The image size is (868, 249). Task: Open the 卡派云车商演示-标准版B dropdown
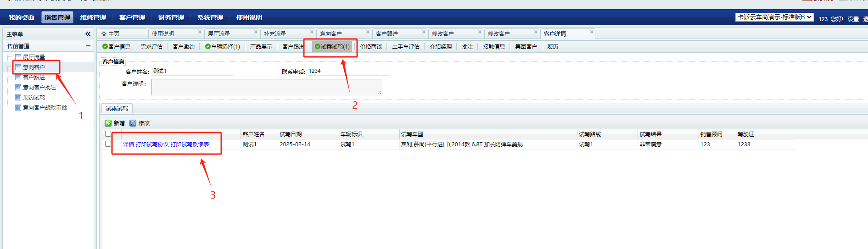tap(774, 17)
